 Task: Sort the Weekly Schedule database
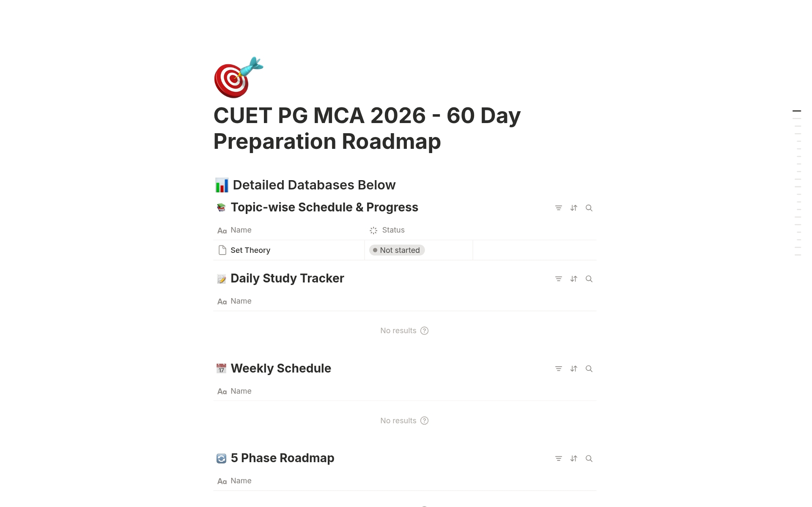[x=573, y=369]
